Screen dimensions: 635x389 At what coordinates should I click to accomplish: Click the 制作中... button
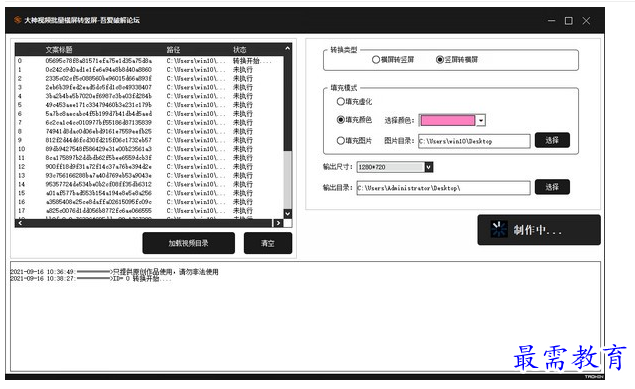coord(539,230)
